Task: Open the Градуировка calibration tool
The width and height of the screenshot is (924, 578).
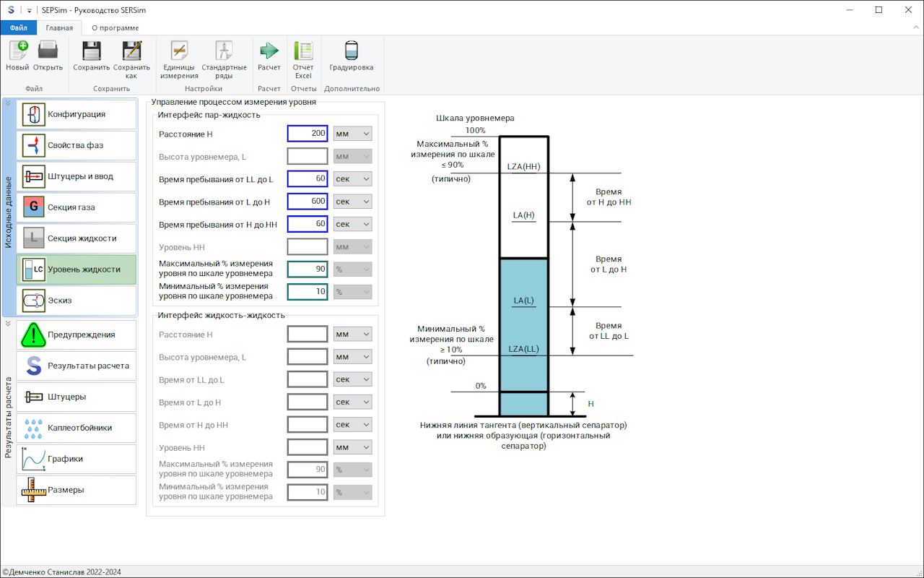Action: click(x=352, y=56)
